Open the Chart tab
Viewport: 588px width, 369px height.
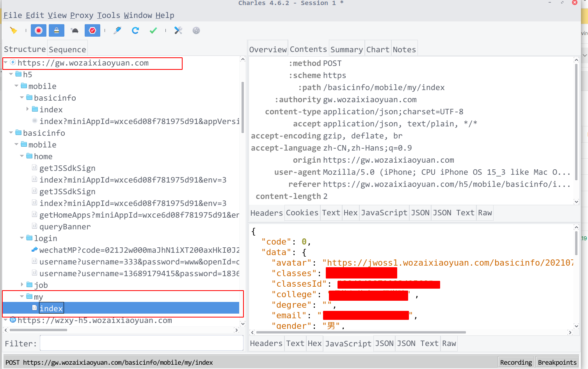coord(378,49)
